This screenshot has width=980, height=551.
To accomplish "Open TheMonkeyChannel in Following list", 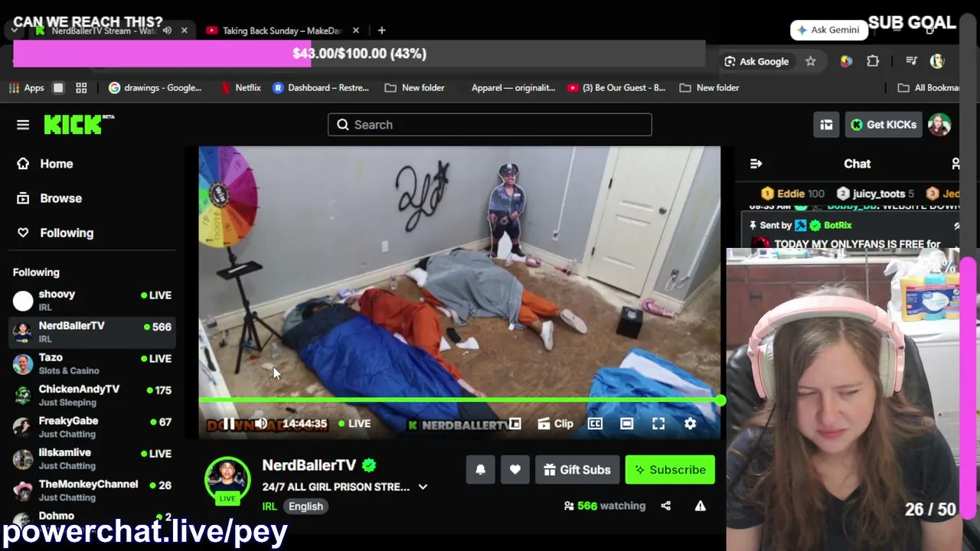I will coord(92,491).
